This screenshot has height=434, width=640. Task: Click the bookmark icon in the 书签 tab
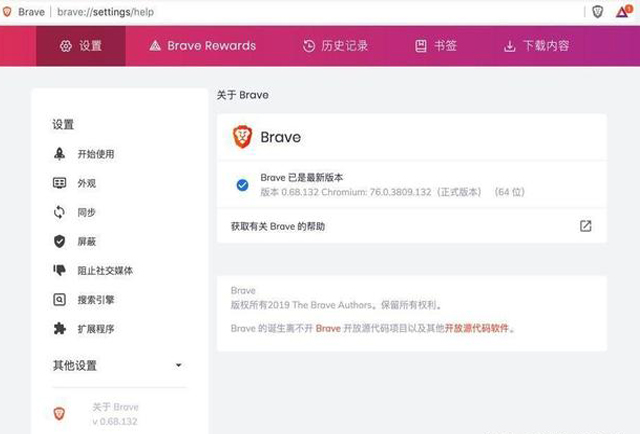pos(421,46)
